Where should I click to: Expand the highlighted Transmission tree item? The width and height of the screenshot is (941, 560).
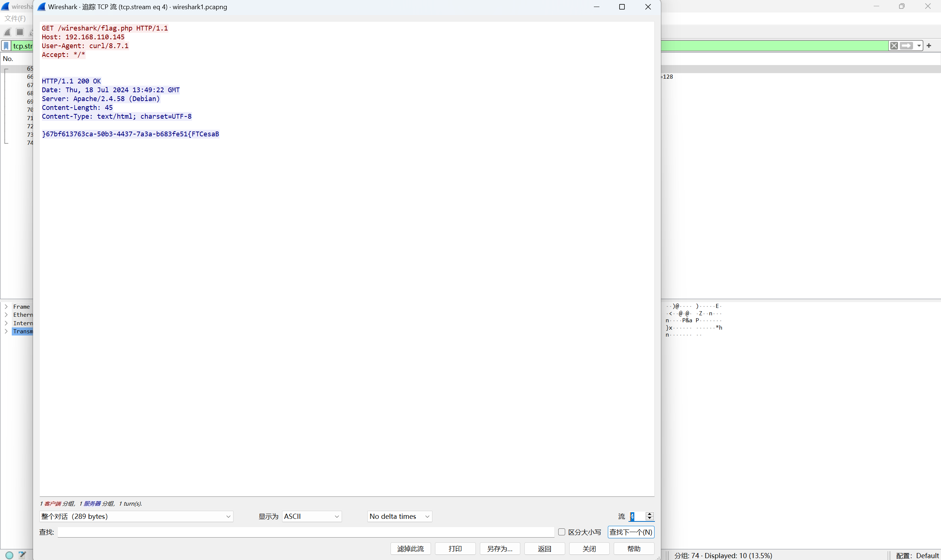click(x=6, y=331)
